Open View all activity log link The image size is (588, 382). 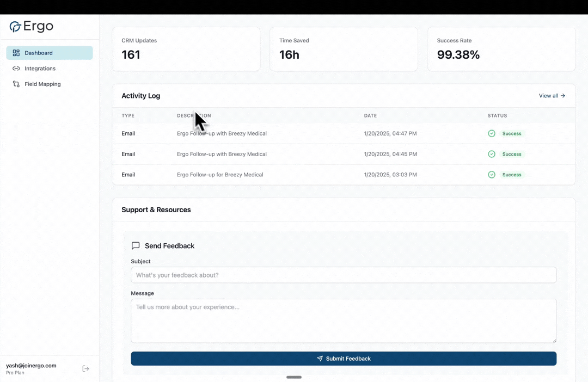pyautogui.click(x=552, y=96)
